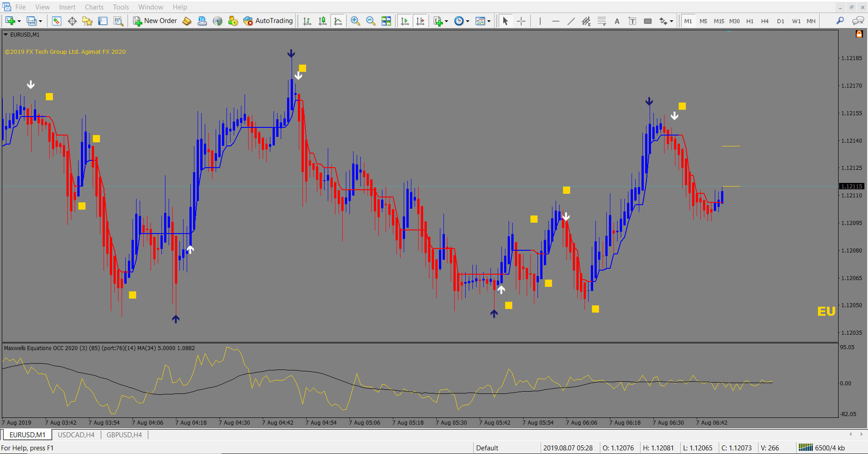Expand the Templates dropdown arrow

489,21
